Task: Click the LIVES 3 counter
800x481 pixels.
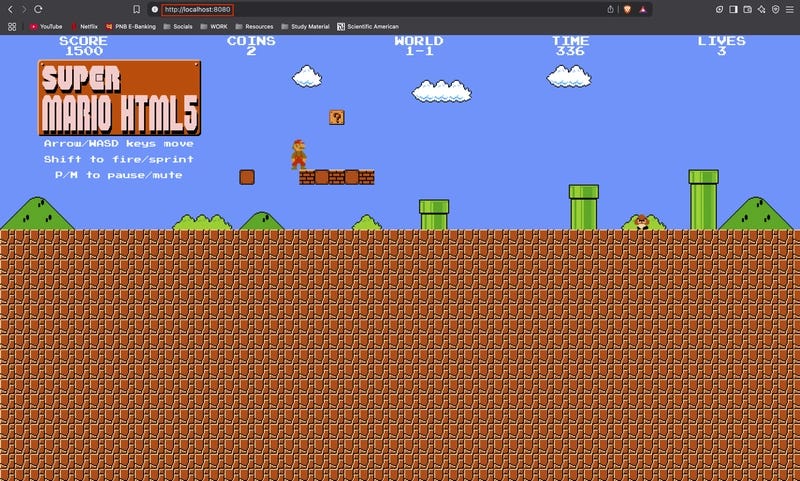Action: pos(721,45)
